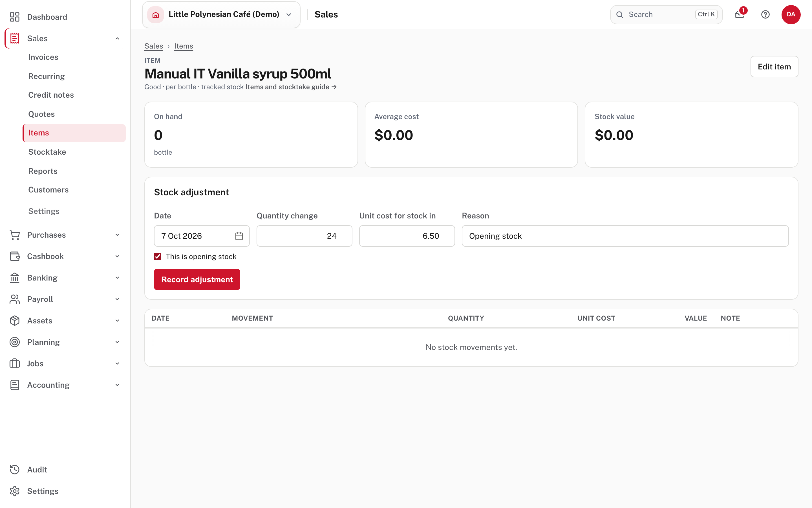Uncheck This is opening stock checkbox

click(x=158, y=257)
